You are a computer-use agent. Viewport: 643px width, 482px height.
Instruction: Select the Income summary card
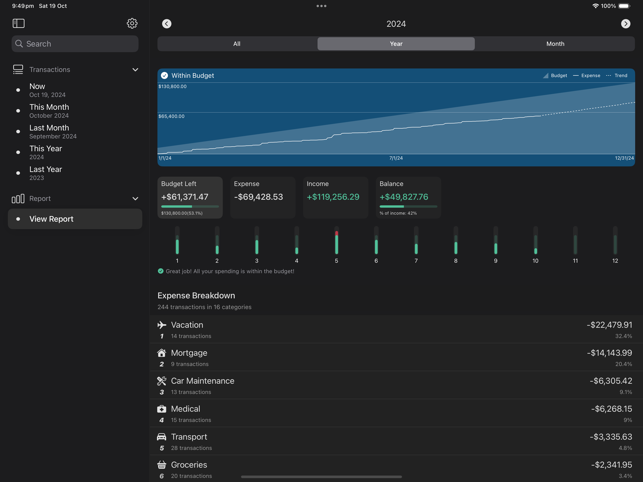(335, 197)
